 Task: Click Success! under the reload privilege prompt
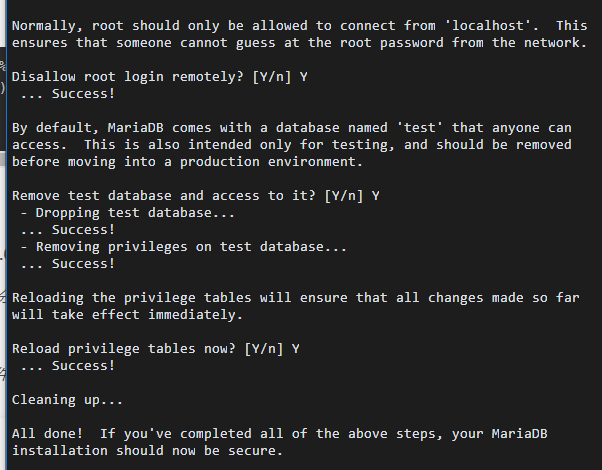[x=83, y=366]
